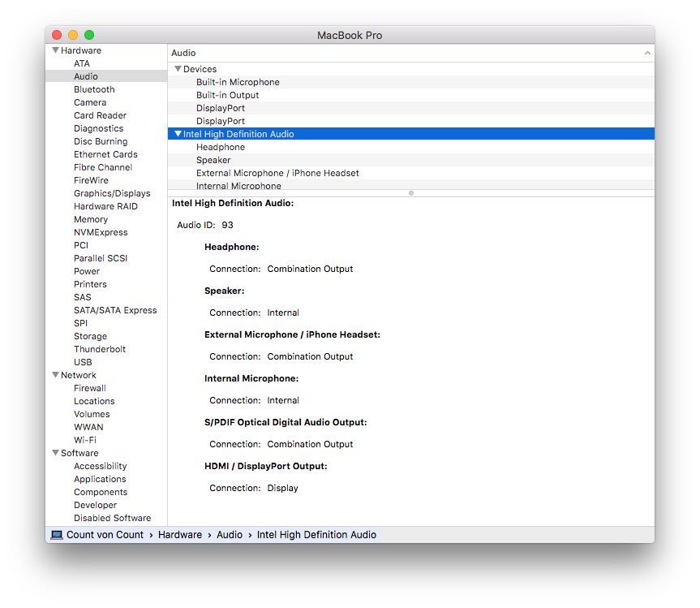The width and height of the screenshot is (700, 608).
Task: Select Speaker row in device list
Action: tap(411, 159)
